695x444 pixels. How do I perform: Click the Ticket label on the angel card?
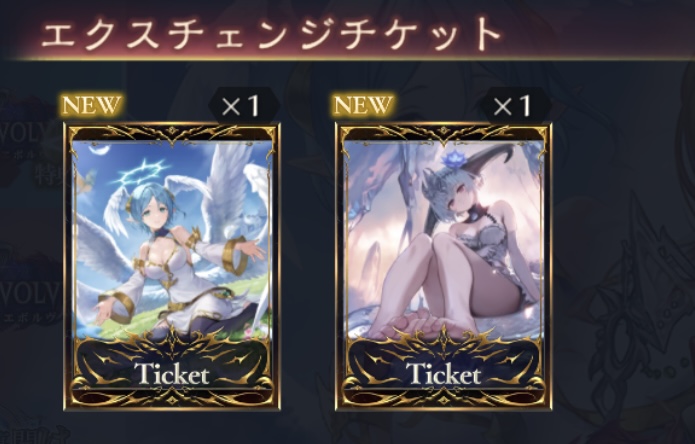click(x=172, y=374)
